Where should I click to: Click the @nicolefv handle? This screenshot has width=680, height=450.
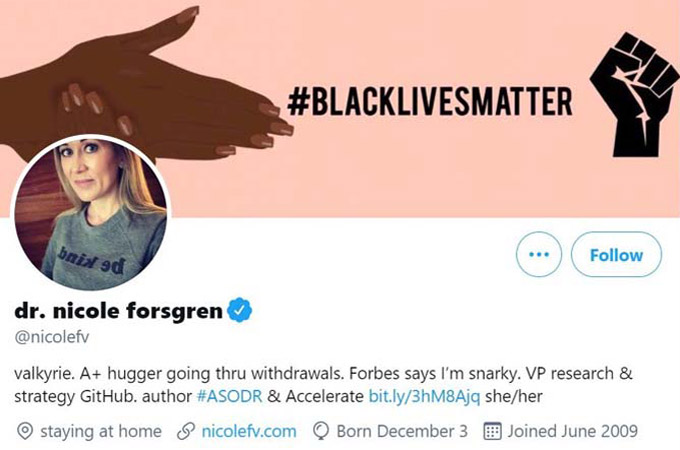[x=52, y=337]
